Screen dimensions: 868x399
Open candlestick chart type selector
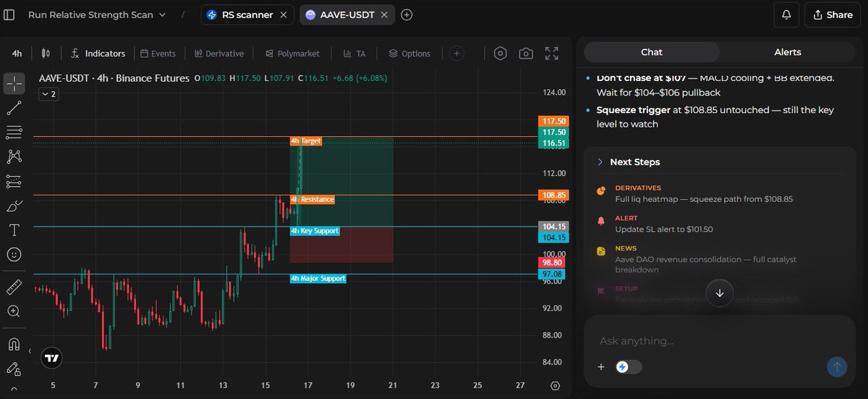click(x=47, y=54)
